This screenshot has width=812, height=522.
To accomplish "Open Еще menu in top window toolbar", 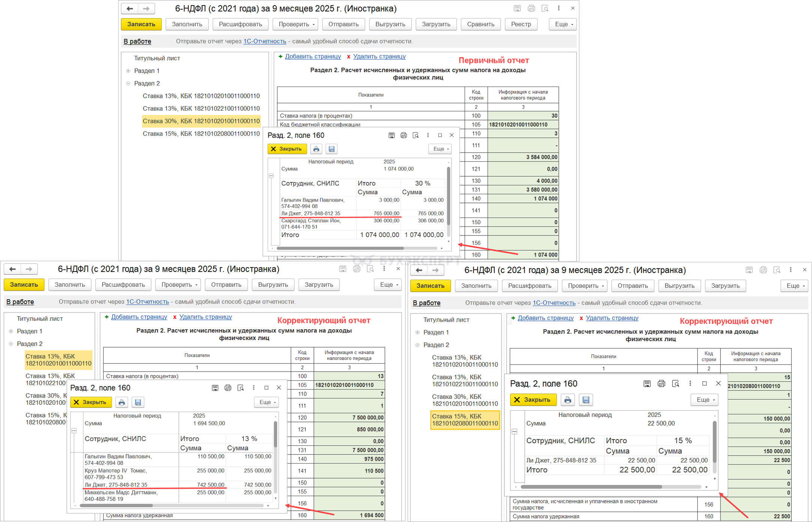I will coord(563,24).
